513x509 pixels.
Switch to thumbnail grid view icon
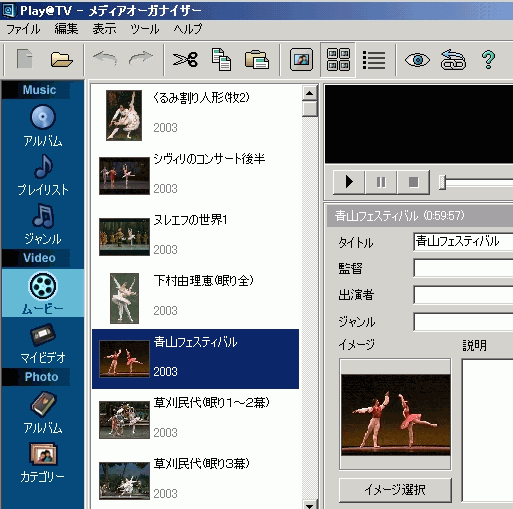(338, 60)
